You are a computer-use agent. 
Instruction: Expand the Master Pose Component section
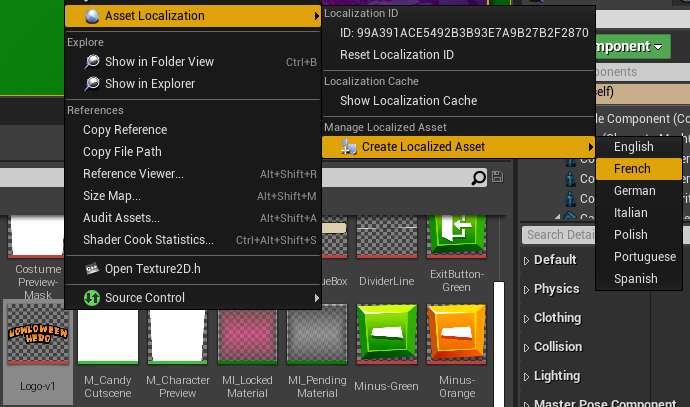(527, 404)
